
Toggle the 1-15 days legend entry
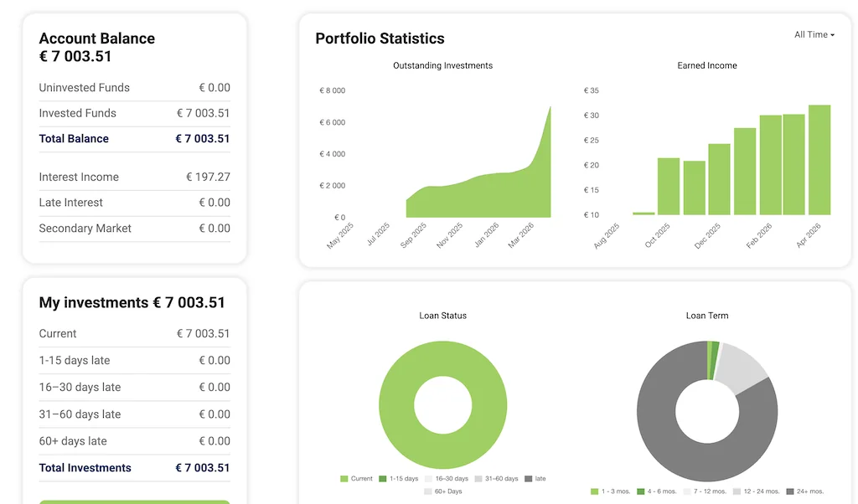pyautogui.click(x=397, y=479)
